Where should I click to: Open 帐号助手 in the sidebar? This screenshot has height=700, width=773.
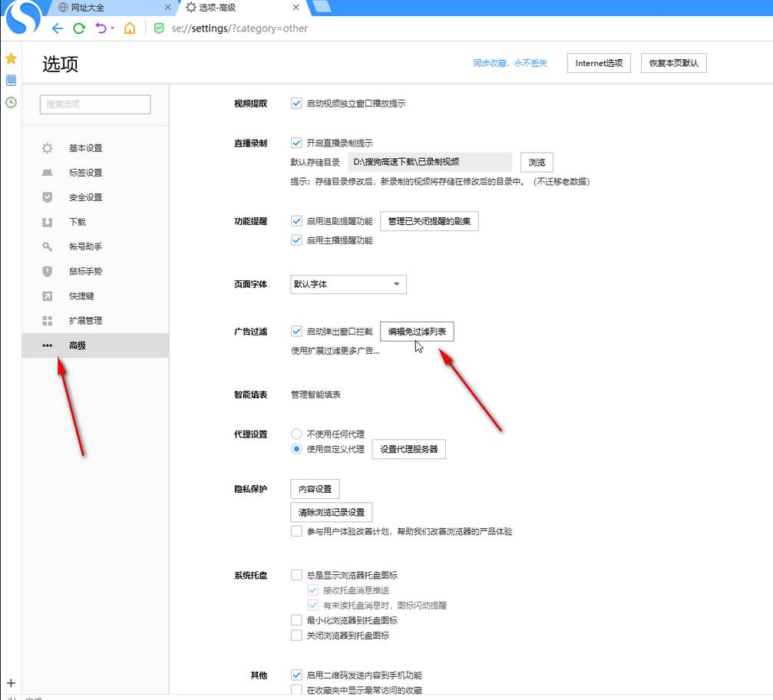coord(95,246)
